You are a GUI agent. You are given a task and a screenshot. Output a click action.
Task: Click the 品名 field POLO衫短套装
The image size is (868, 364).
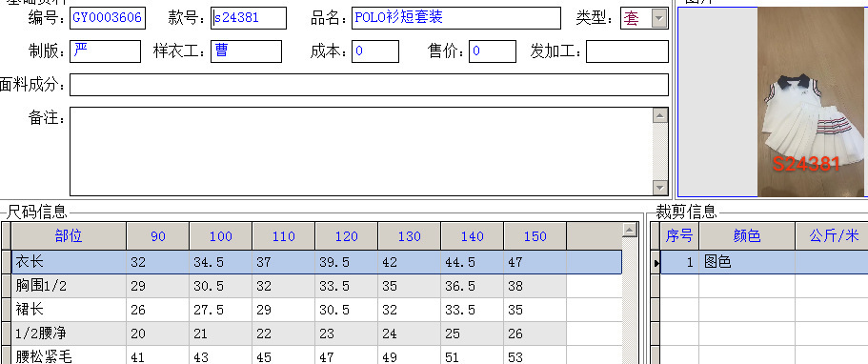click(456, 18)
